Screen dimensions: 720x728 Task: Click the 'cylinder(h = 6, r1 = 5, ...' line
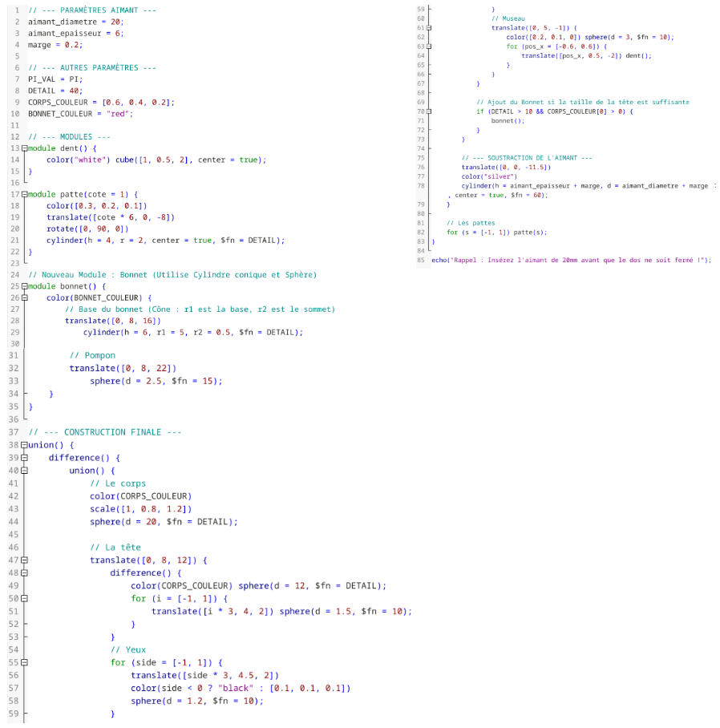[193, 333]
